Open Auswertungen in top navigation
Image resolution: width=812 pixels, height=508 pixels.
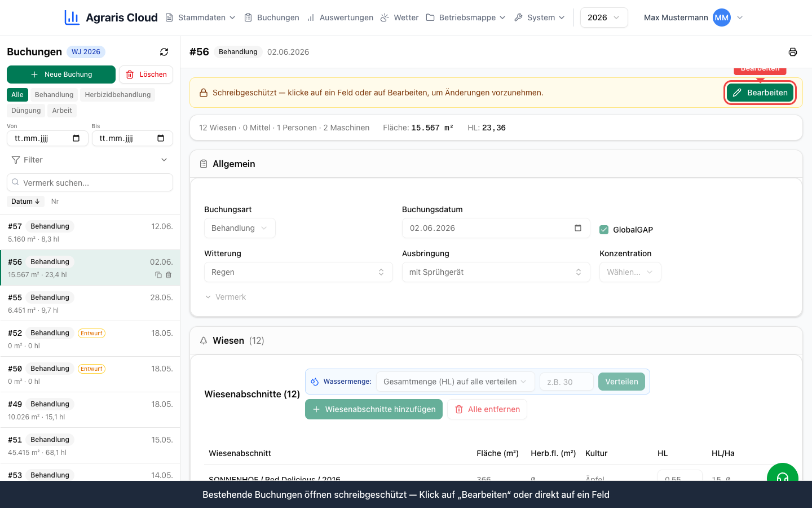pos(340,17)
